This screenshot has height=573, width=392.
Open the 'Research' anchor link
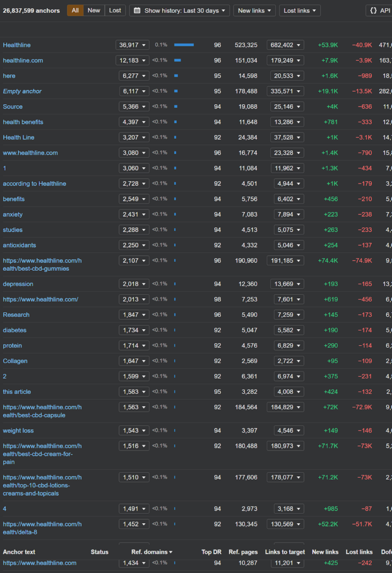(x=16, y=314)
